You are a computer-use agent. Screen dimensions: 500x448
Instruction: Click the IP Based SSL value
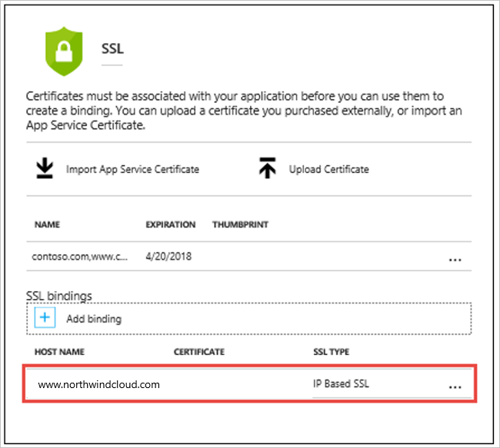(x=341, y=383)
